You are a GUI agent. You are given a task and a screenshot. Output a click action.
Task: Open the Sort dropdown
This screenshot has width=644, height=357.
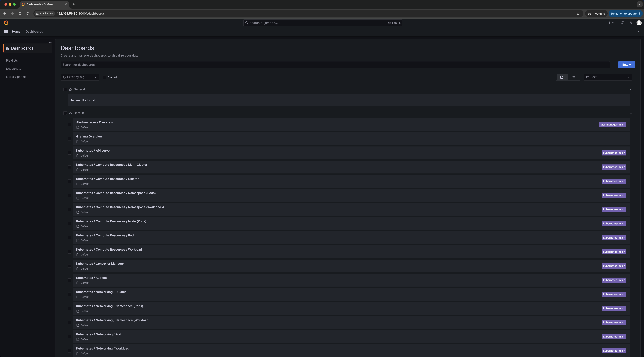(607, 77)
